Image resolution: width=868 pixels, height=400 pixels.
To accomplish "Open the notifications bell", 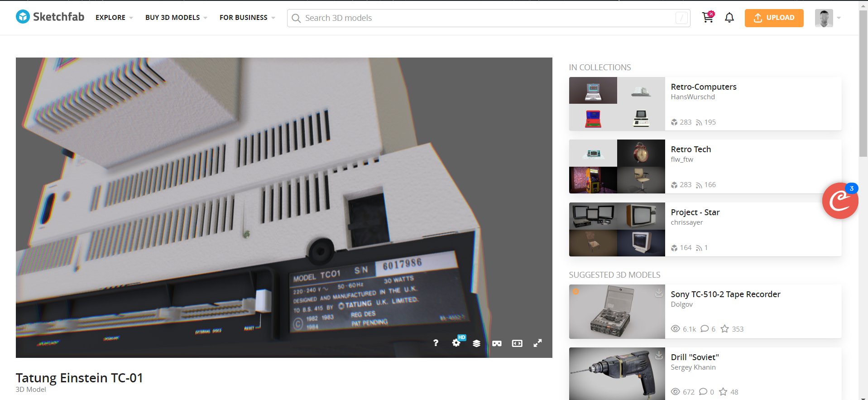I will [x=729, y=18].
